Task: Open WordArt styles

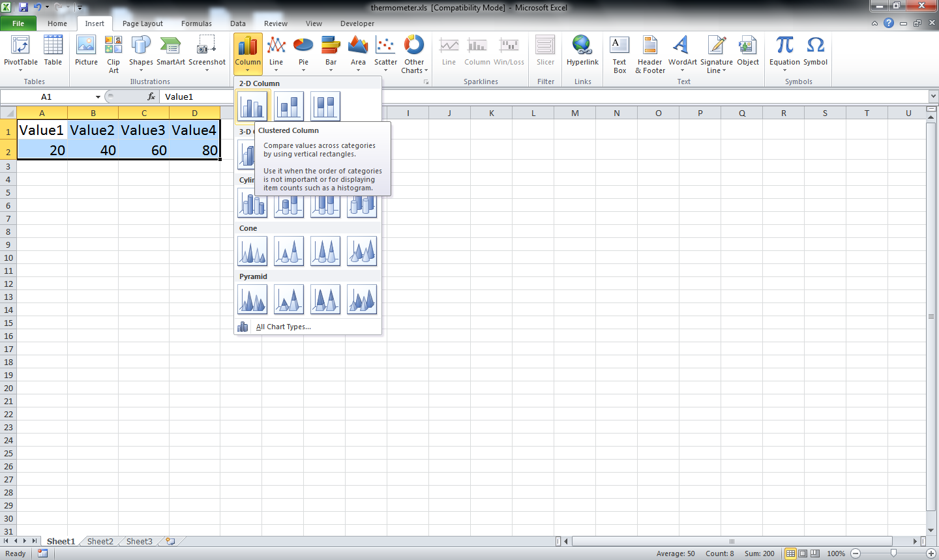Action: point(682,53)
